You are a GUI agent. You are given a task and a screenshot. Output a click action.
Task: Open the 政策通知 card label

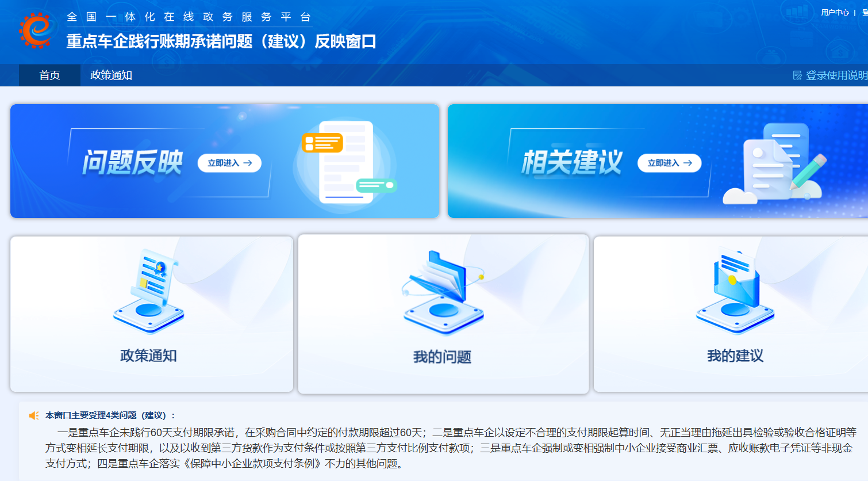pos(148,356)
